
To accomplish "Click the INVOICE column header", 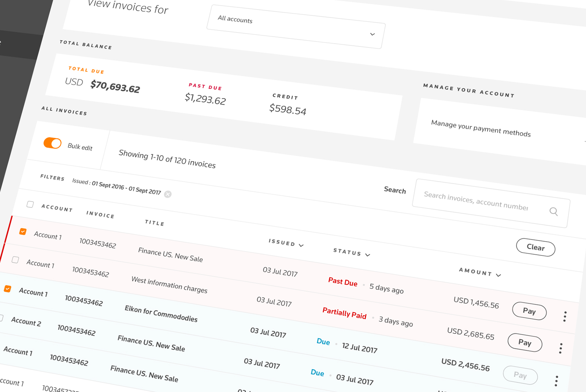I will pos(100,214).
